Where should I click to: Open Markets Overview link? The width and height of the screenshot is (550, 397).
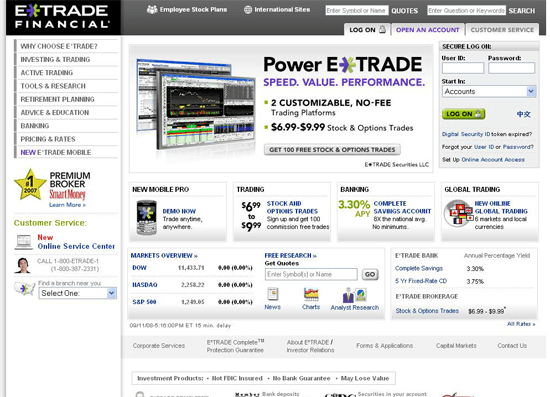tap(164, 256)
